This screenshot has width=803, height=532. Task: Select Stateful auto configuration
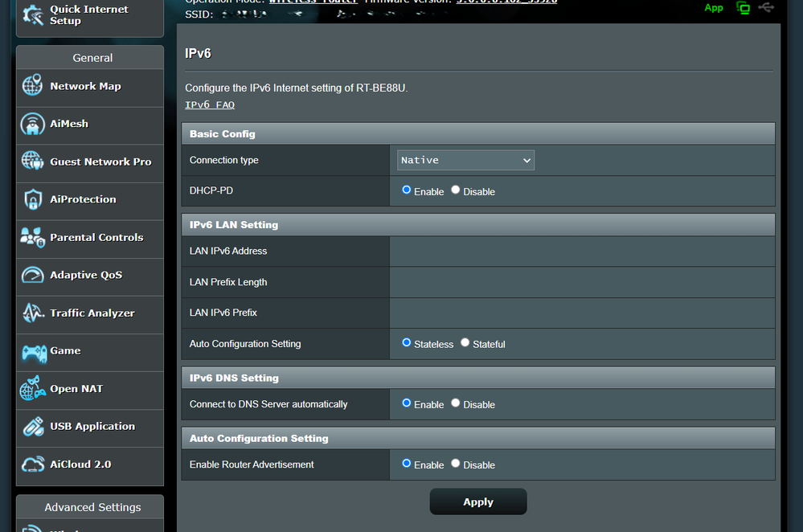pos(465,343)
